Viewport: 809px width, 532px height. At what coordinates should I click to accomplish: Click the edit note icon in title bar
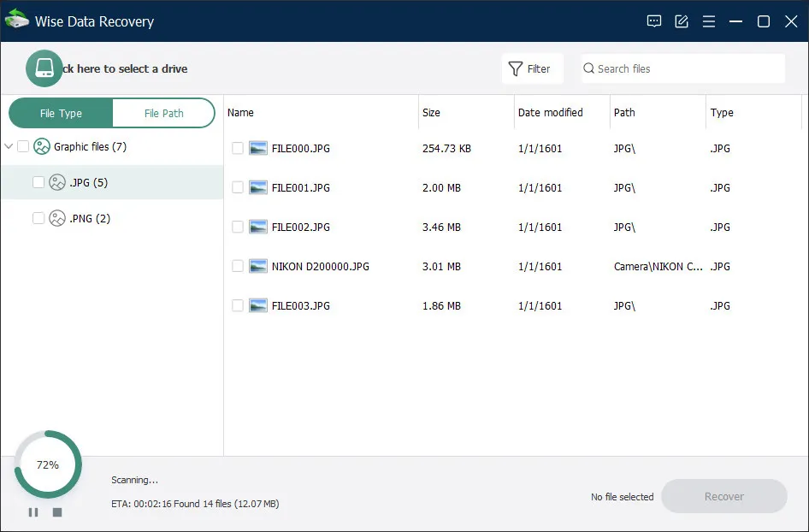[681, 21]
